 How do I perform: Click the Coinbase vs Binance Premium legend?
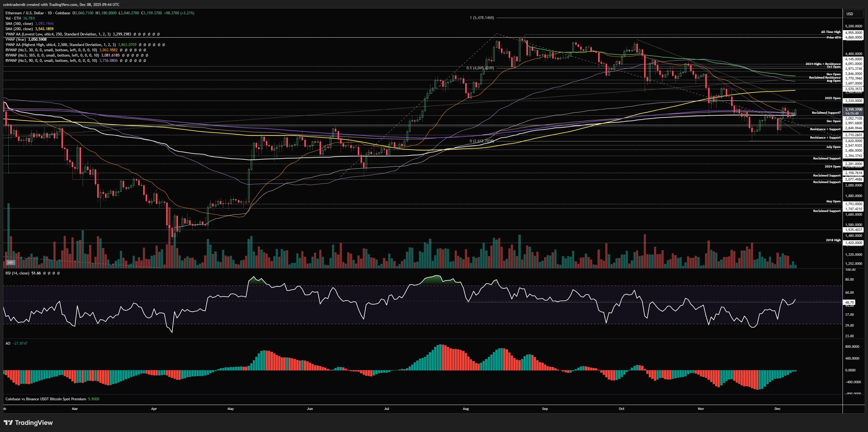(x=45, y=399)
